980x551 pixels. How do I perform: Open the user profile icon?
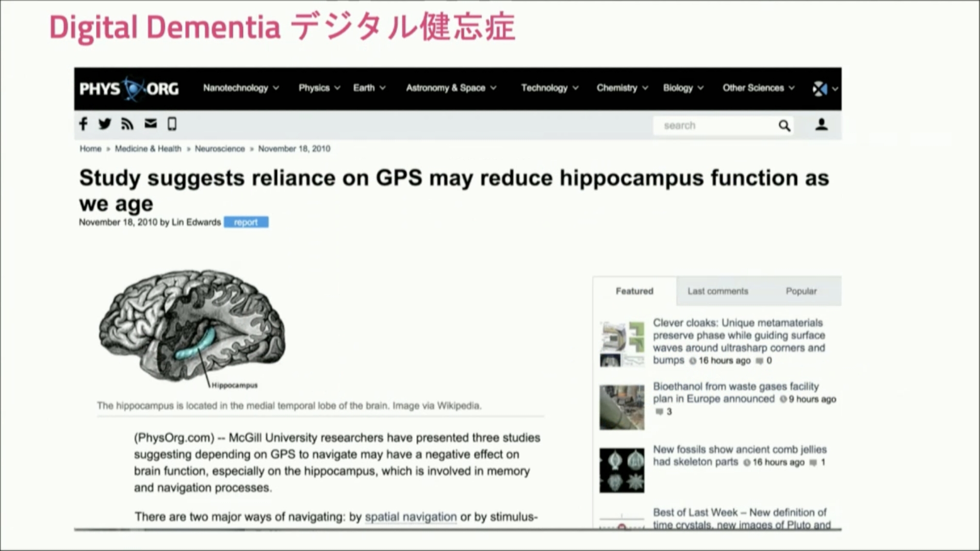pos(821,125)
